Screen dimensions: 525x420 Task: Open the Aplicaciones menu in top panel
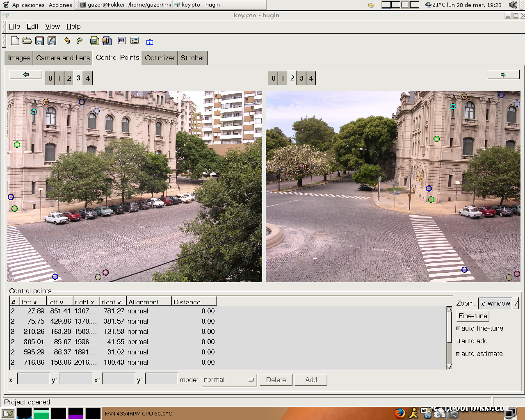(28, 5)
